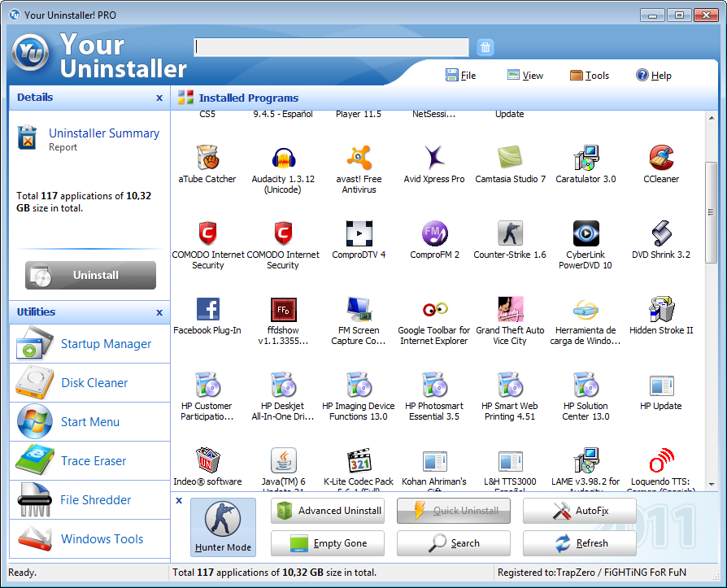This screenshot has width=727, height=588.
Task: Pick the avast! Free Antivirus icon
Action: click(x=359, y=157)
